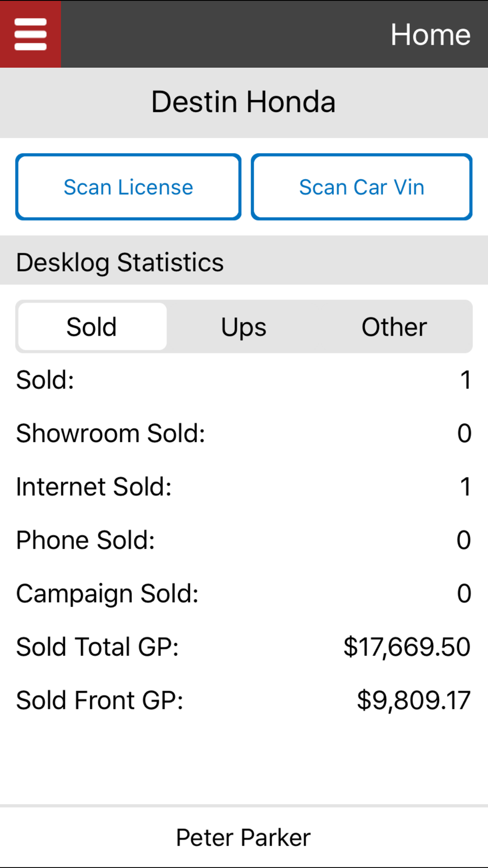This screenshot has height=868, width=488.
Task: Tap the Home title in top bar
Action: (x=430, y=35)
